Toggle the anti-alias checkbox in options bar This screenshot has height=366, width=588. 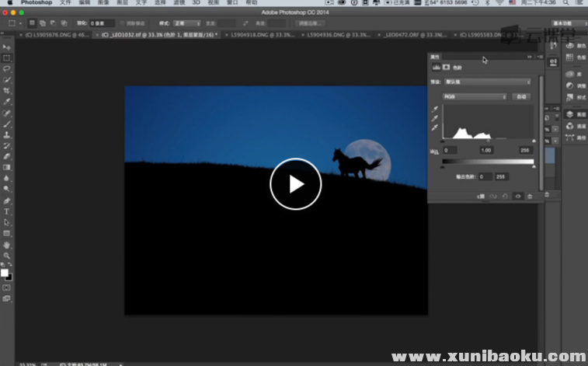coord(121,24)
